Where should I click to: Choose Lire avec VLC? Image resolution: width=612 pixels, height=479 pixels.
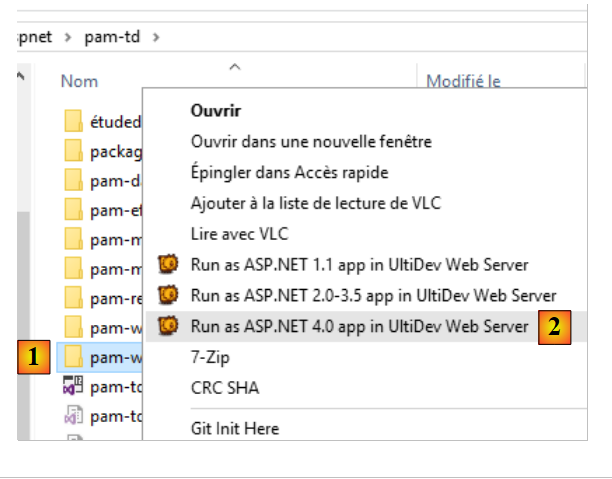pos(239,234)
